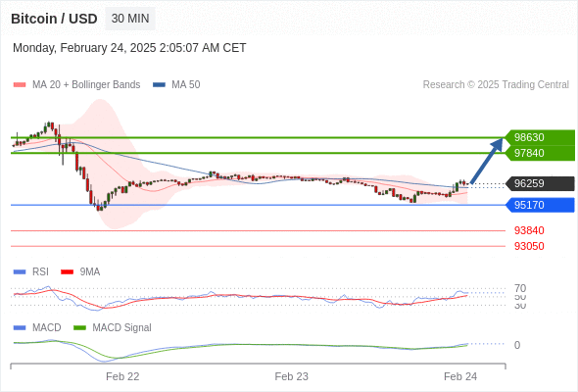Click the Feb 23 date axis label

point(291,376)
